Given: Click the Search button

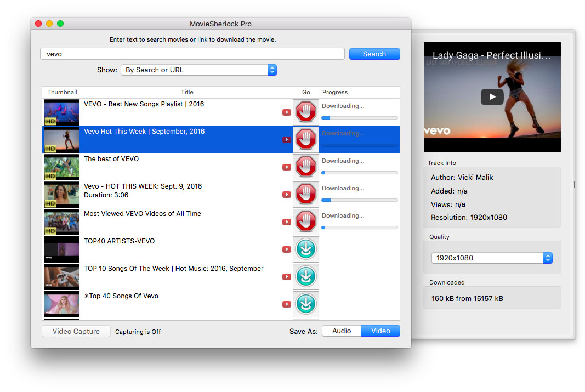Looking at the screenshot, I should [x=374, y=54].
